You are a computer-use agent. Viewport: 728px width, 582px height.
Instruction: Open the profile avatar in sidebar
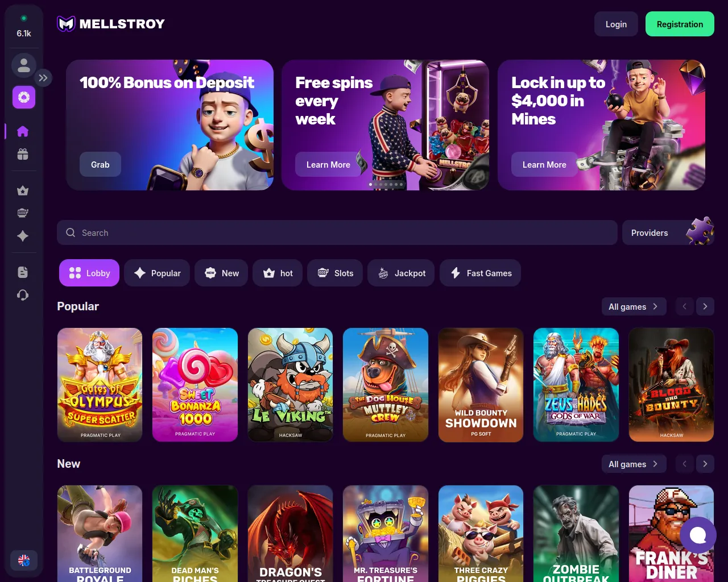(24, 65)
